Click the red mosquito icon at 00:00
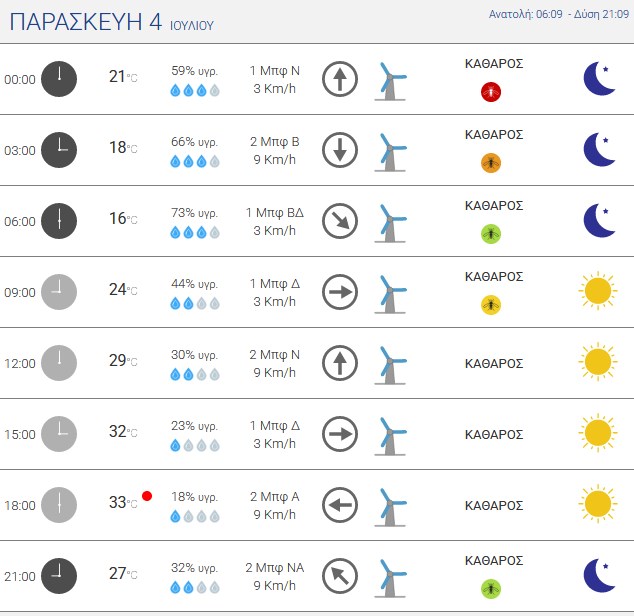Viewport: 634px width, 616px height. click(x=491, y=91)
